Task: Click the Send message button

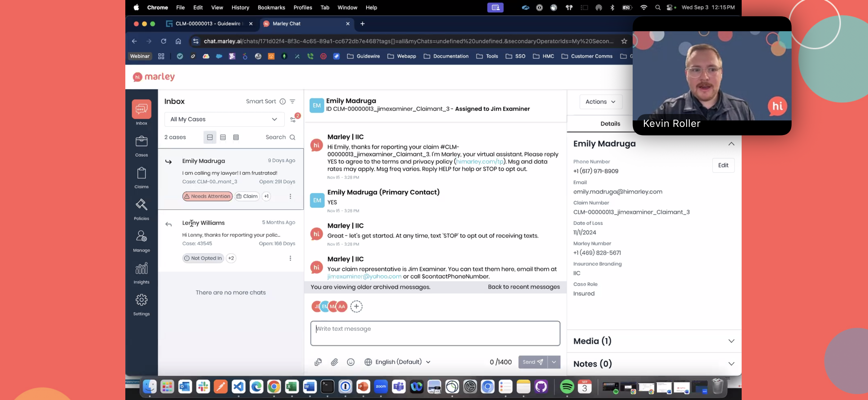Action: [x=532, y=362]
